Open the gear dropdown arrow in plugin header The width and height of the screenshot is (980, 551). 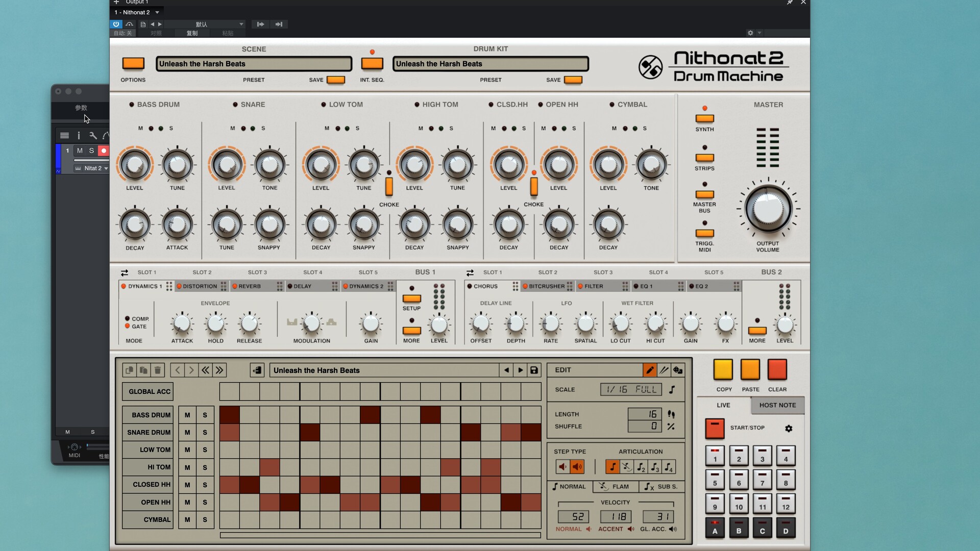759,33
